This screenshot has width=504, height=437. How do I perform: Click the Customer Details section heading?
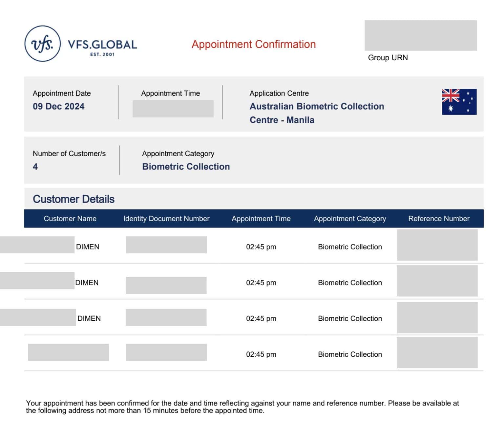tap(73, 199)
